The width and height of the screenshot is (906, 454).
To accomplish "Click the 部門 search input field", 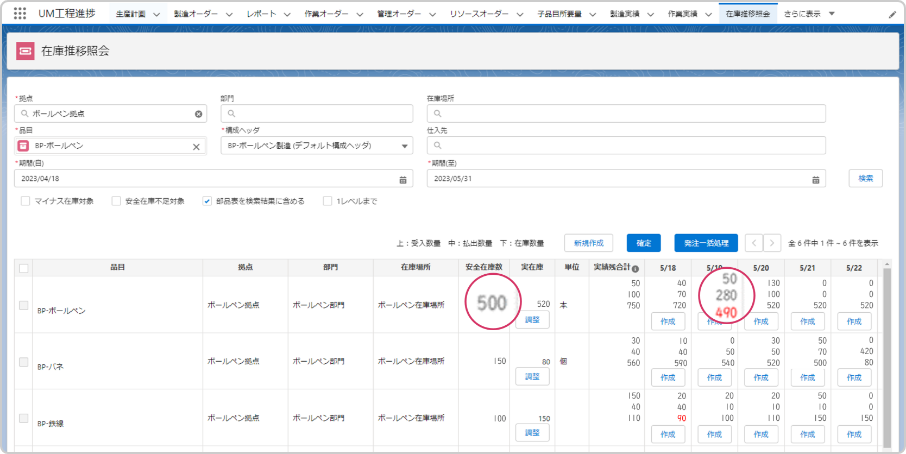I will coord(317,114).
